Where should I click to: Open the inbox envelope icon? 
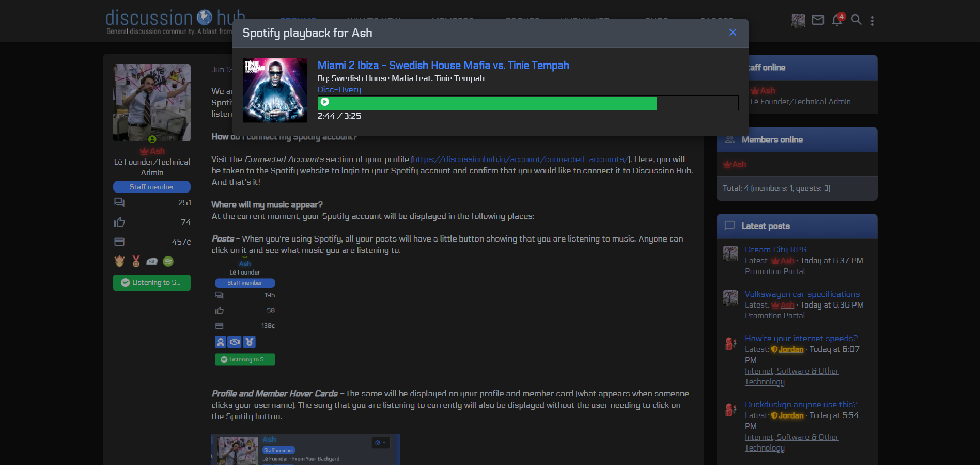[818, 20]
